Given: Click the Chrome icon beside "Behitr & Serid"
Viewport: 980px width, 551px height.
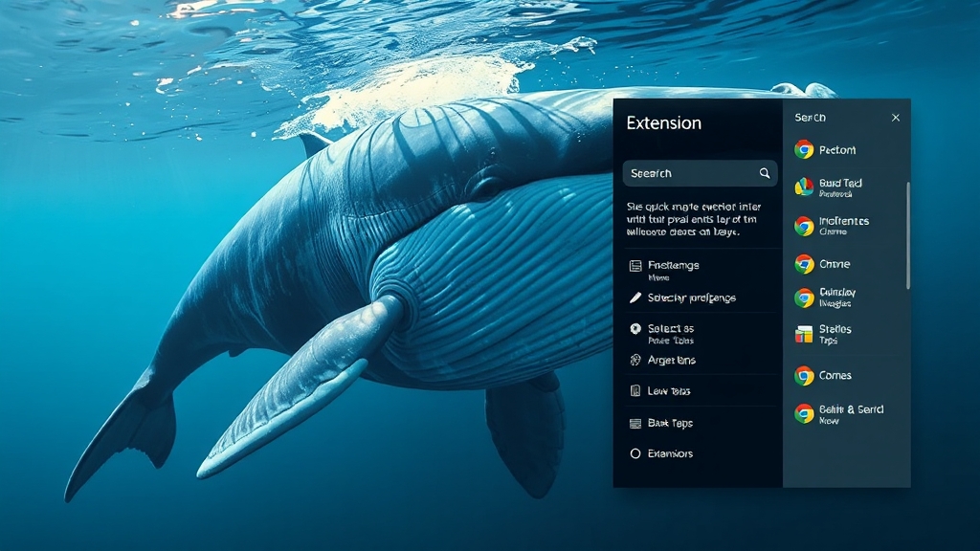Looking at the screenshot, I should point(804,413).
